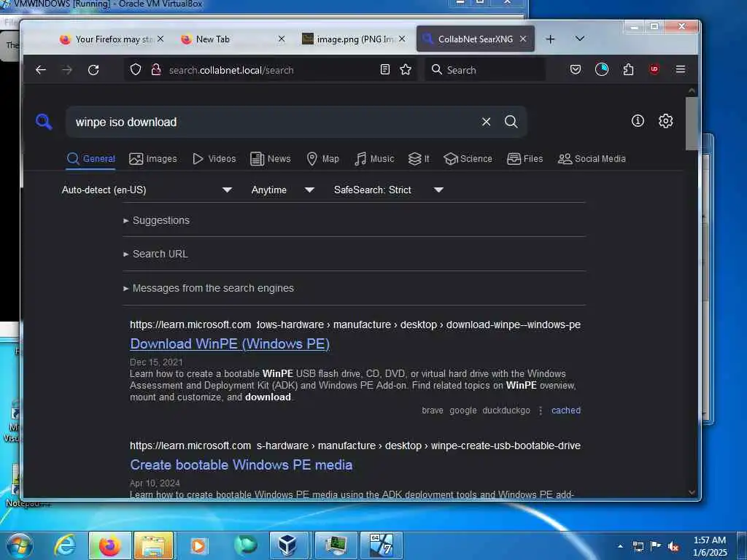Open the Anytime time range dropdown
Image resolution: width=747 pixels, height=560 pixels.
(x=282, y=190)
